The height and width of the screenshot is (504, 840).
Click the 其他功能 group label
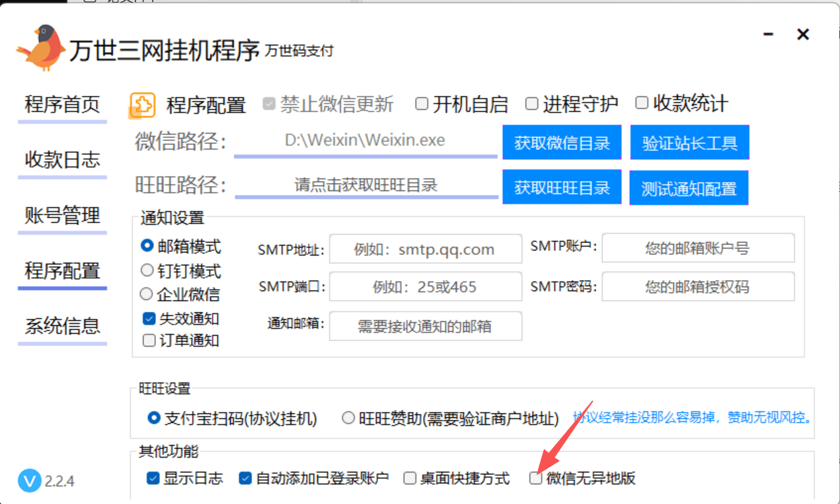pyautogui.click(x=169, y=452)
